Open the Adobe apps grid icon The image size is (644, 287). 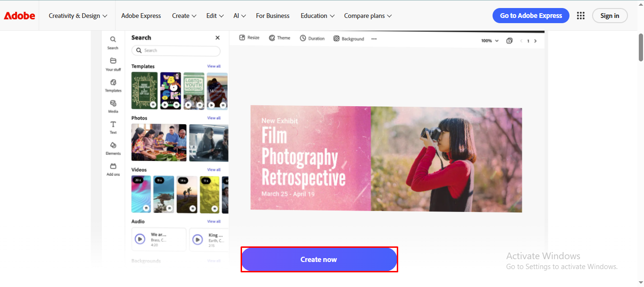pos(581,16)
